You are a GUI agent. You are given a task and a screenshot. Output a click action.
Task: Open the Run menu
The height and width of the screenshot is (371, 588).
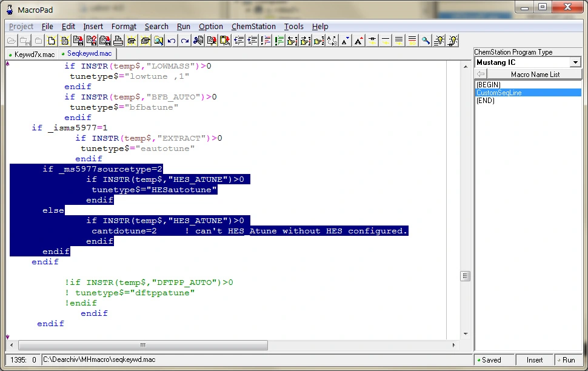tap(184, 27)
